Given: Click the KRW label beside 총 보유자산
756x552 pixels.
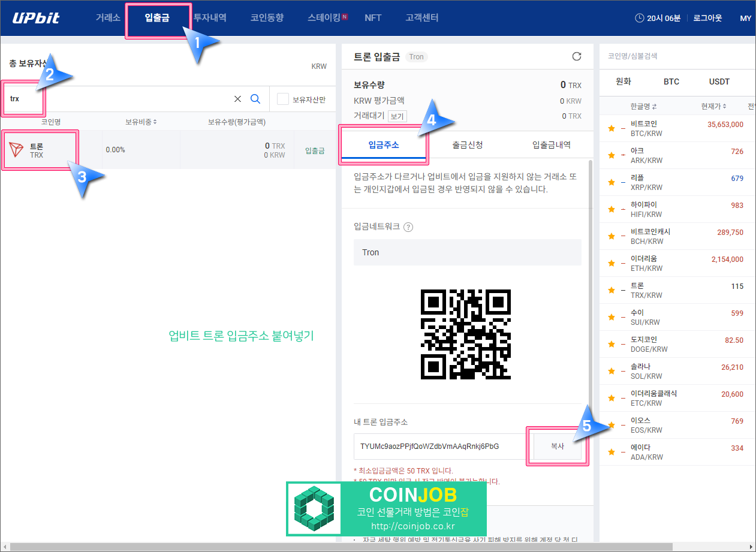Looking at the screenshot, I should (x=319, y=67).
